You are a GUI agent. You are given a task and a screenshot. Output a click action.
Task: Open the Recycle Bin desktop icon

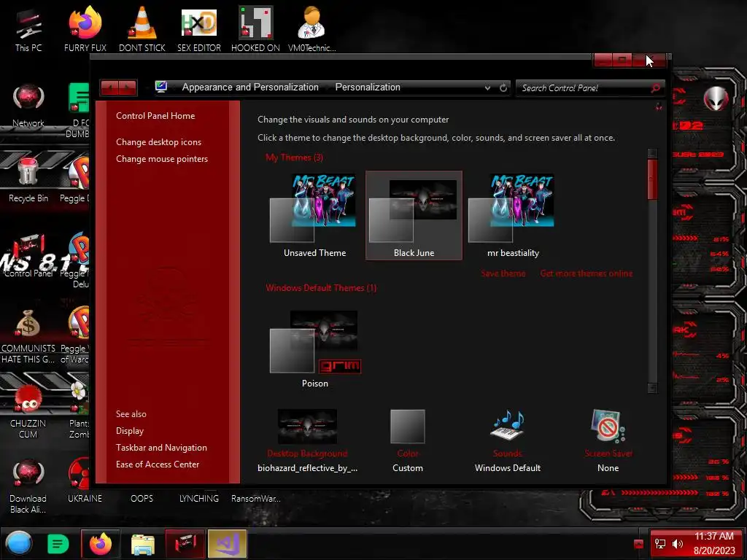28,180
